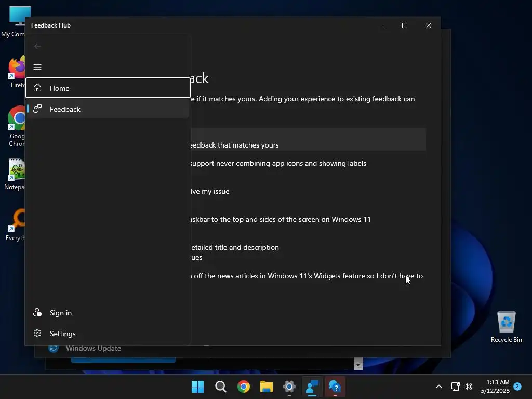Click the volume speaker icon
Image resolution: width=532 pixels, height=399 pixels.
pyautogui.click(x=468, y=387)
